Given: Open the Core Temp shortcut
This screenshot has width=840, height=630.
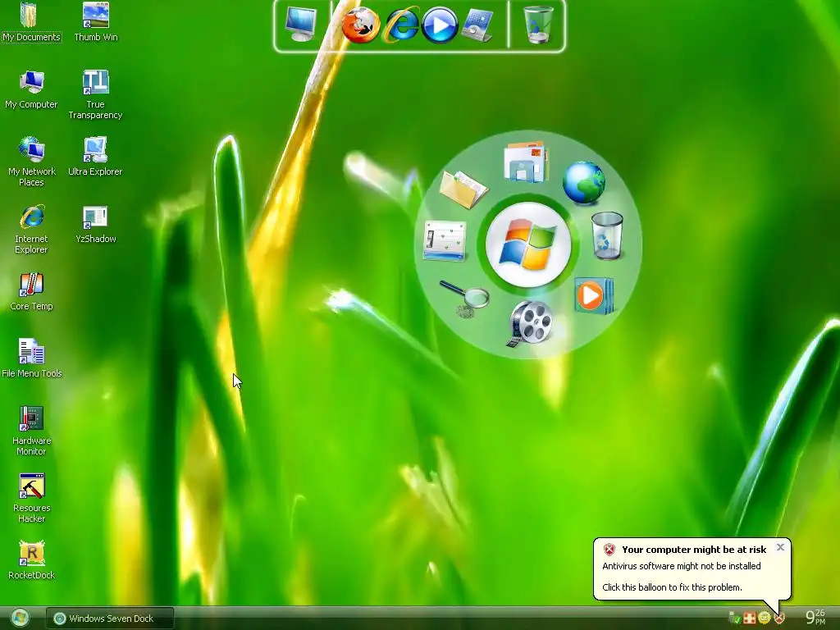Looking at the screenshot, I should (31, 292).
